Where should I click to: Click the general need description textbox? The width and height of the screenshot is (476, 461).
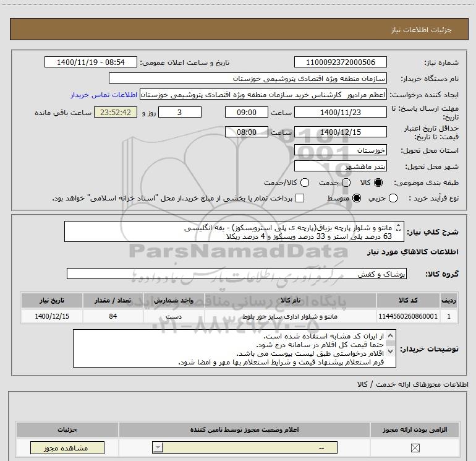[x=234, y=231]
